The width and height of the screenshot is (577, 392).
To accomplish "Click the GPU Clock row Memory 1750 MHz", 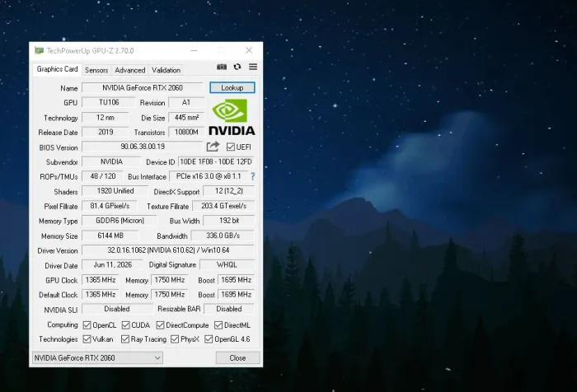I will click(169, 280).
